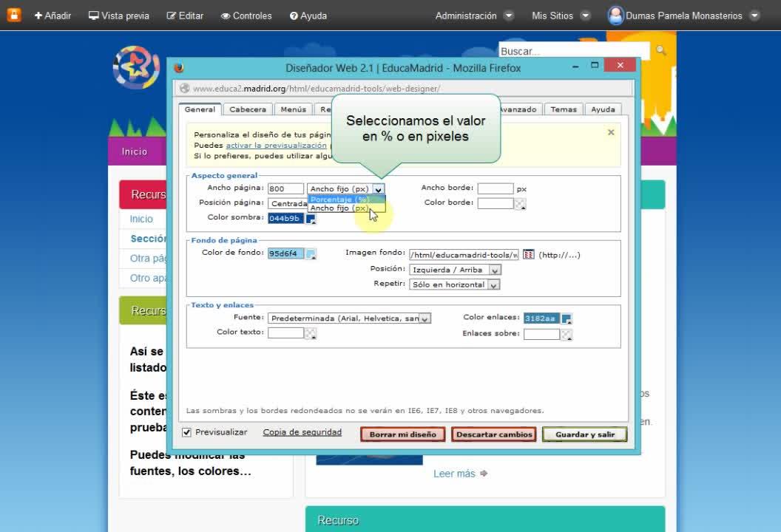Open the Ancho fijo (px) dropdown arrow

[379, 189]
